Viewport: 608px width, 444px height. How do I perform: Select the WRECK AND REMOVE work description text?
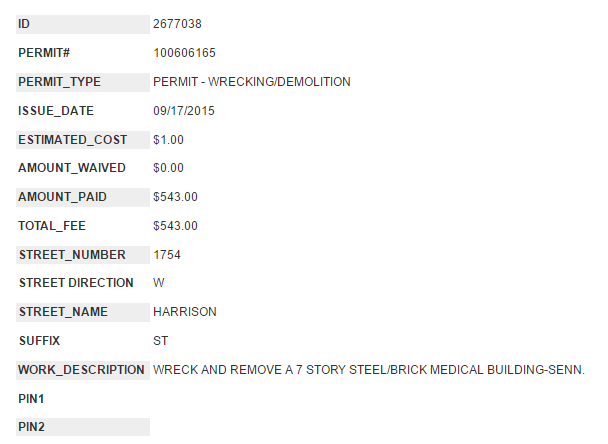pos(369,370)
